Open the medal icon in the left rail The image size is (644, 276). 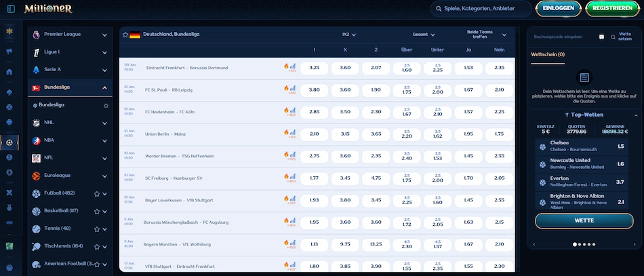9,208
